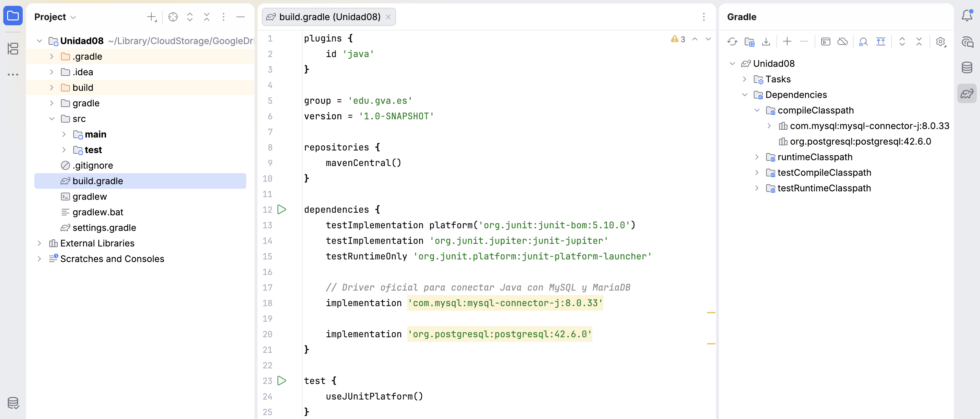
Task: Click the Gradle link project icon
Action: [750, 42]
